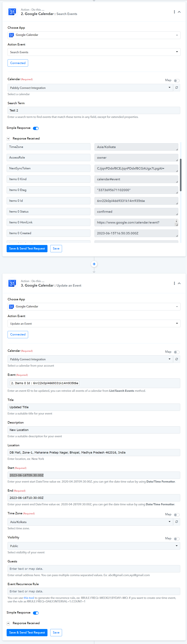The height and width of the screenshot is (644, 187).
Task: Click the Asia/Kolkata response value field
Action: click(x=136, y=147)
